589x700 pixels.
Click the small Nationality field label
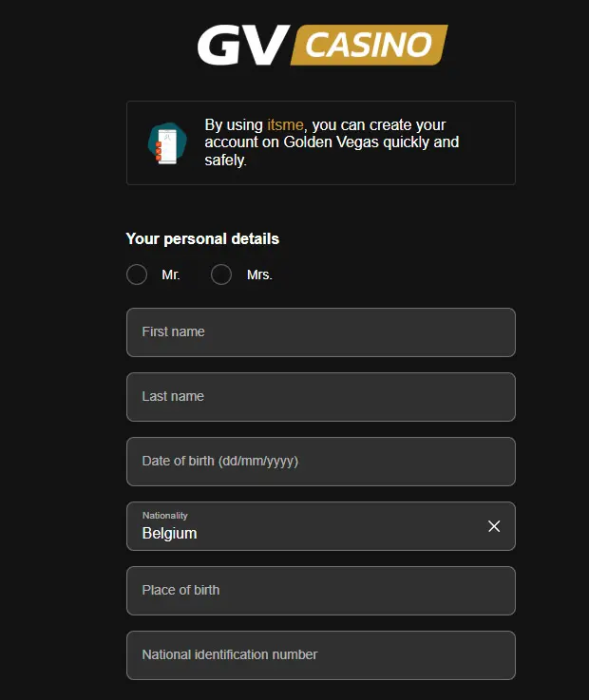(x=165, y=516)
